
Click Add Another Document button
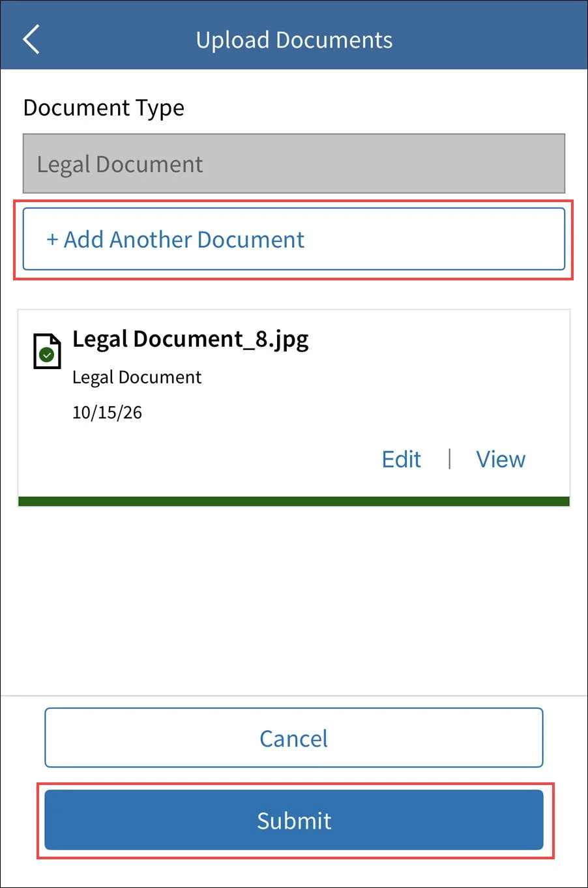[294, 239]
